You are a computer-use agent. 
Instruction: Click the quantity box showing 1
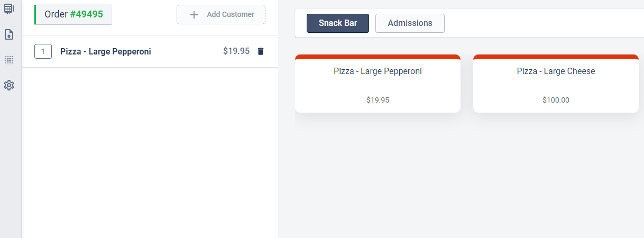point(43,51)
